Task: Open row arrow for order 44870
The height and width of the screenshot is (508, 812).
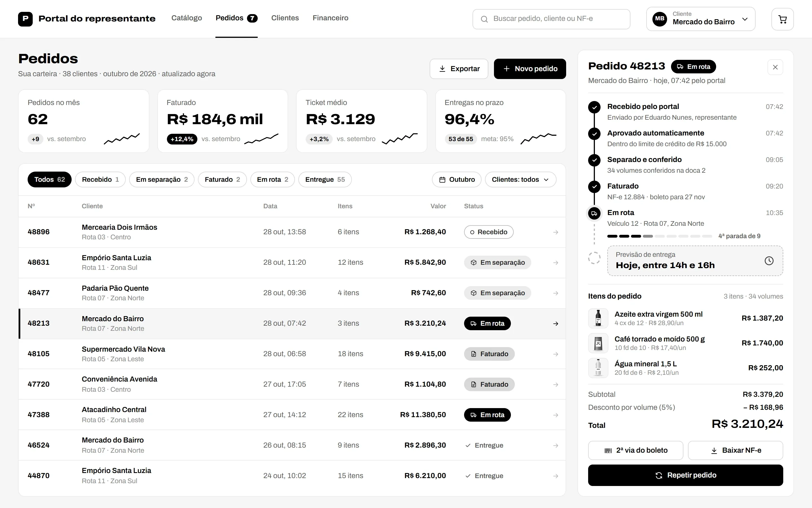Action: click(556, 476)
